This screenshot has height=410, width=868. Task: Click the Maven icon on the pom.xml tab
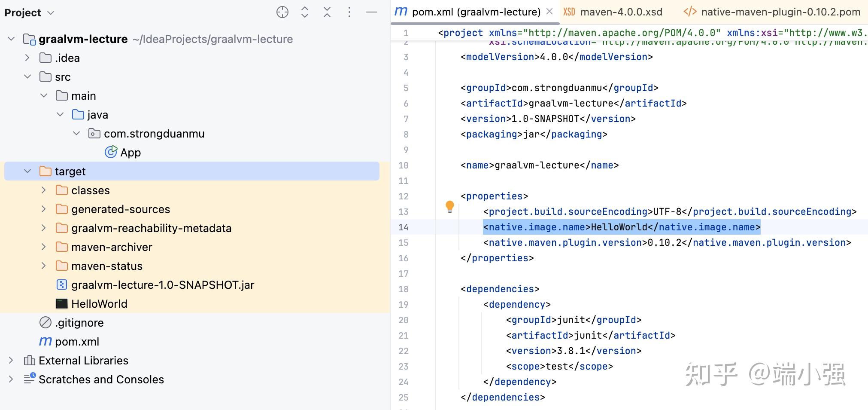[x=401, y=12]
